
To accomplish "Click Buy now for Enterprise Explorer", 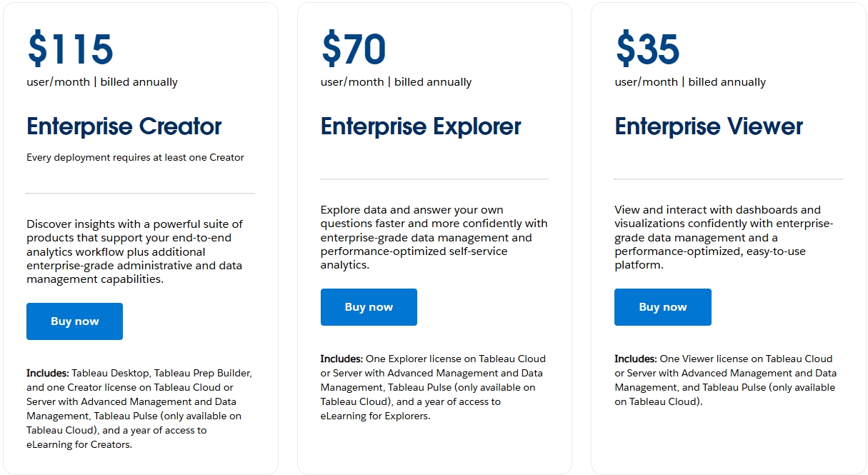I will [x=369, y=307].
